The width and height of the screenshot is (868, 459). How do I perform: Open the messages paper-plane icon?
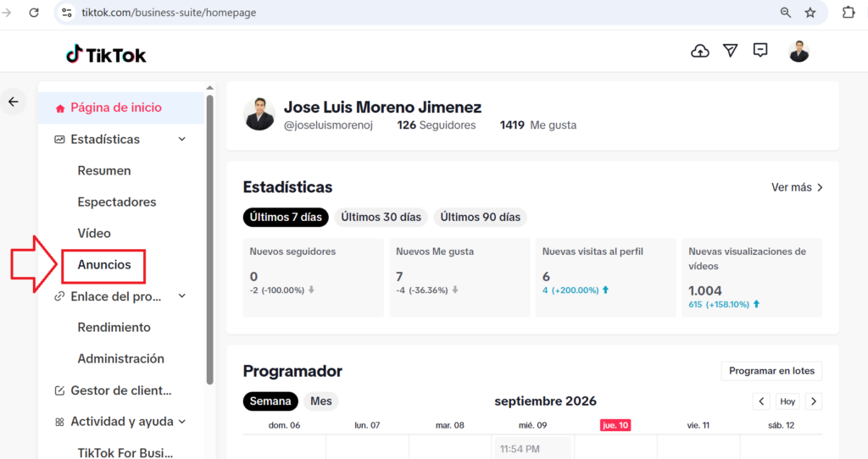730,51
